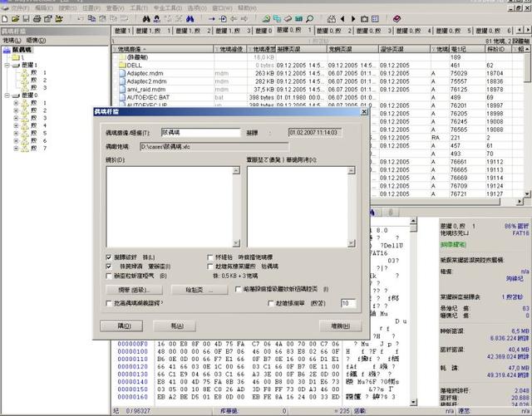
Task: Tick the top right-column checkbox beside the (L) option
Action: click(210, 257)
